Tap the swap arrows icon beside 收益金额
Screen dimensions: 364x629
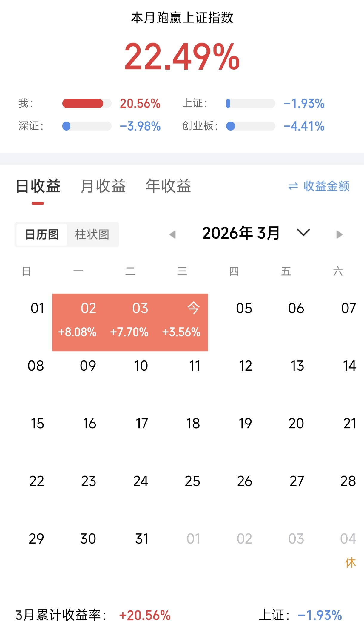coord(293,186)
